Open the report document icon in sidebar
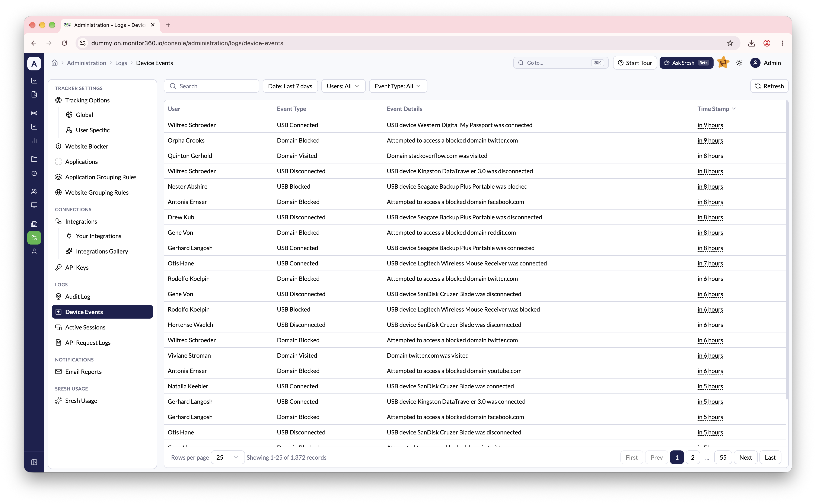Image resolution: width=816 pixels, height=504 pixels. (x=34, y=94)
